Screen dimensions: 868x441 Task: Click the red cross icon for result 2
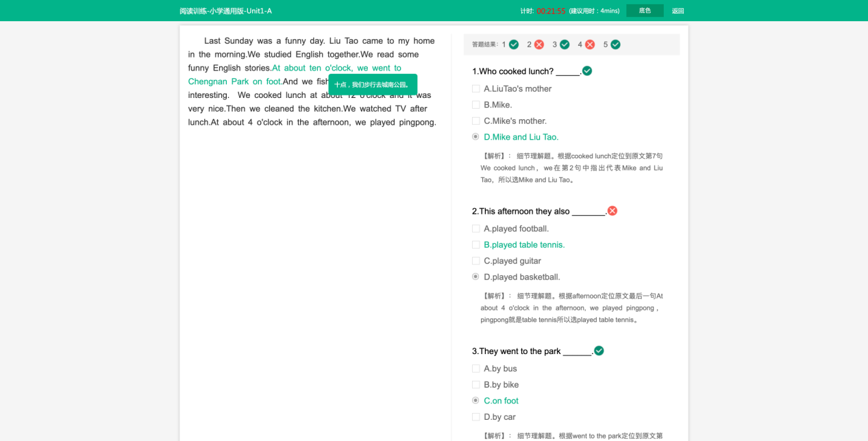[539, 45]
